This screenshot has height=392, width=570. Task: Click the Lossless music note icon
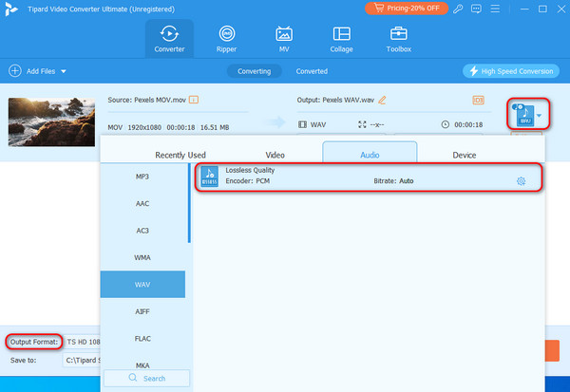(210, 177)
